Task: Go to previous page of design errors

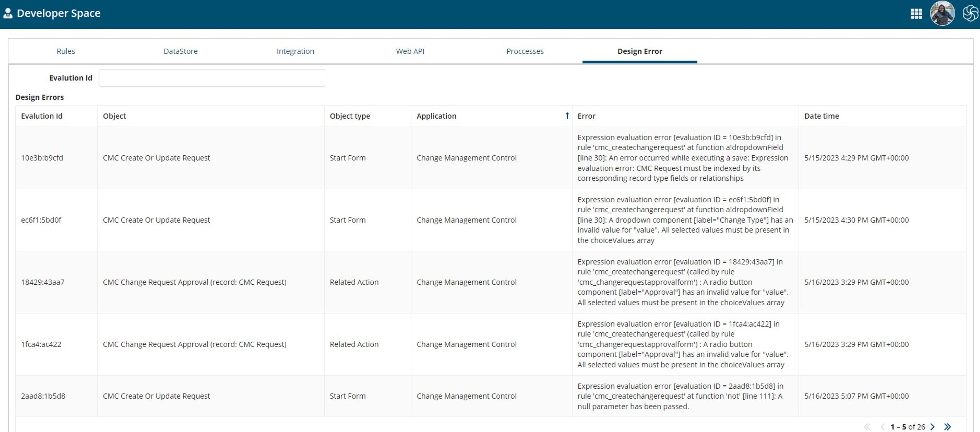Action: pyautogui.click(x=883, y=427)
